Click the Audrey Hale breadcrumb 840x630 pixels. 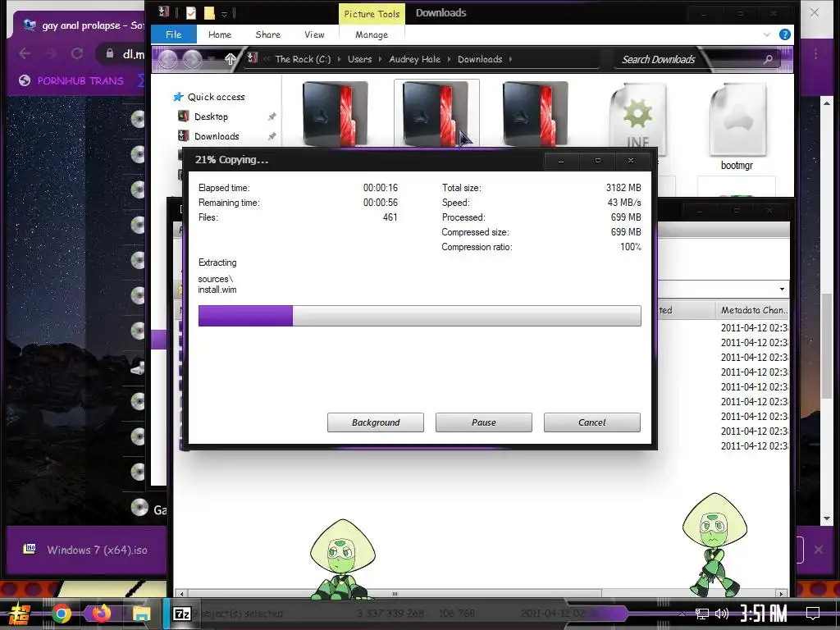(414, 59)
